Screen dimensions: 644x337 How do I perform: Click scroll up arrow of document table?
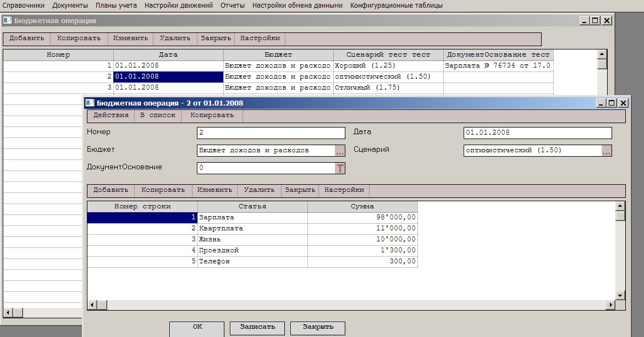620,206
